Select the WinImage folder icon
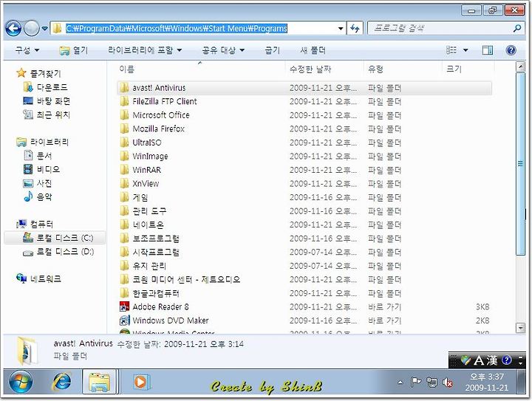Screen dimensions: 532x401 point(124,157)
